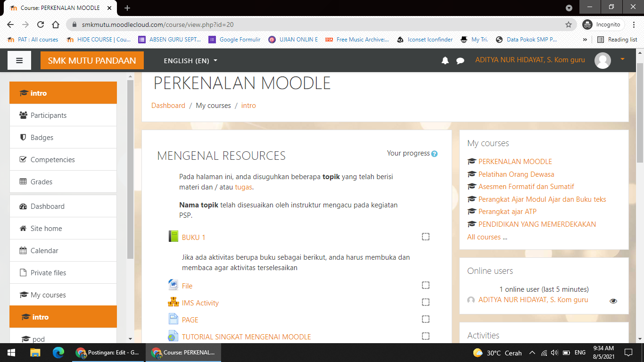644x362 pixels.
Task: Click the user profile avatar picture
Action: pyautogui.click(x=603, y=60)
